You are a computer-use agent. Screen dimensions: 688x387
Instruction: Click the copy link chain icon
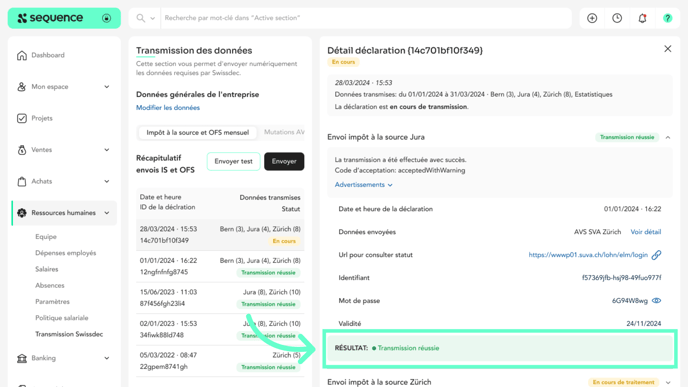click(656, 255)
